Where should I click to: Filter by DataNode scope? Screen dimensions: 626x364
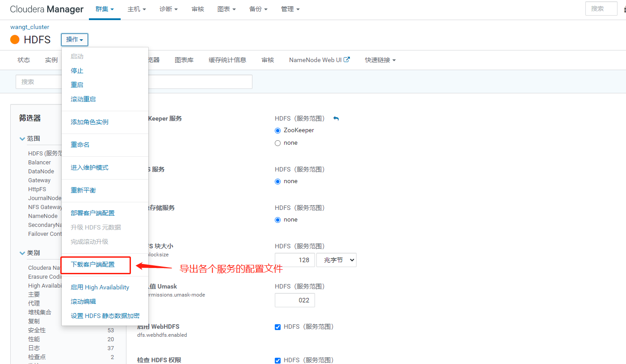tap(41, 172)
